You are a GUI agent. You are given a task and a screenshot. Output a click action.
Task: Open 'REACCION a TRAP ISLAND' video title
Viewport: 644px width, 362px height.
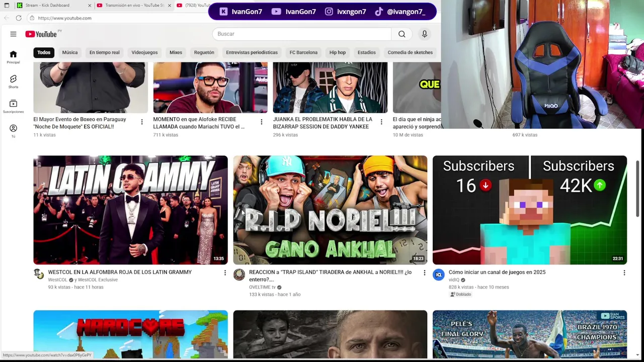[x=330, y=276]
